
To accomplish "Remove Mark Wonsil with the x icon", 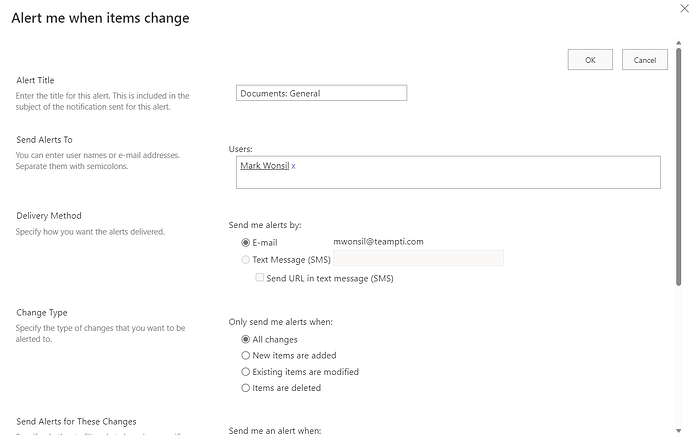I will coord(294,166).
